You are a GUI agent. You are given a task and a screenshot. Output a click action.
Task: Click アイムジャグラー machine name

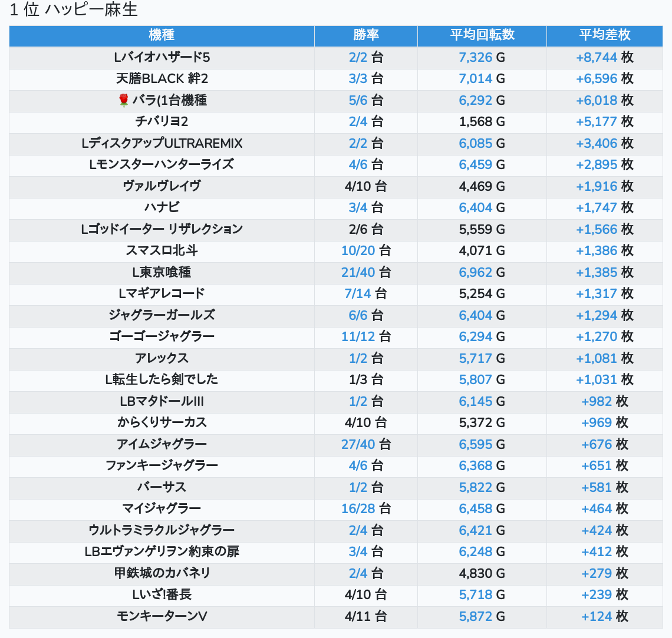coord(162,444)
